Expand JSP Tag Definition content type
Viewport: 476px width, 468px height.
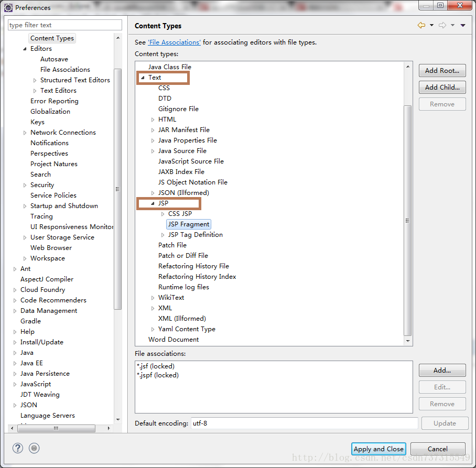tap(163, 235)
